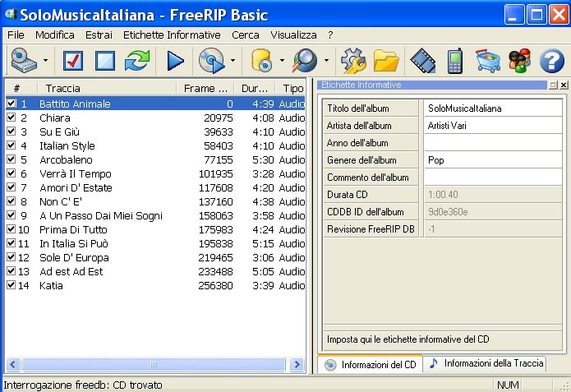Uncheck track 2 Chiara

12,118
